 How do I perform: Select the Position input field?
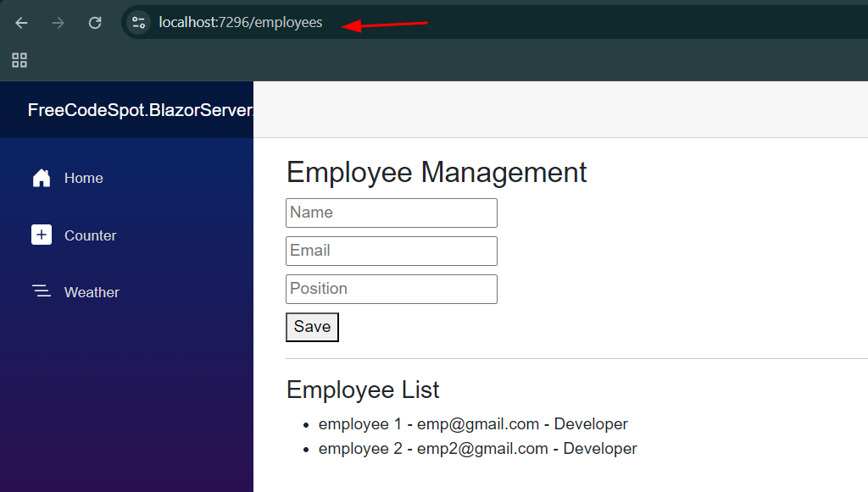tap(391, 289)
